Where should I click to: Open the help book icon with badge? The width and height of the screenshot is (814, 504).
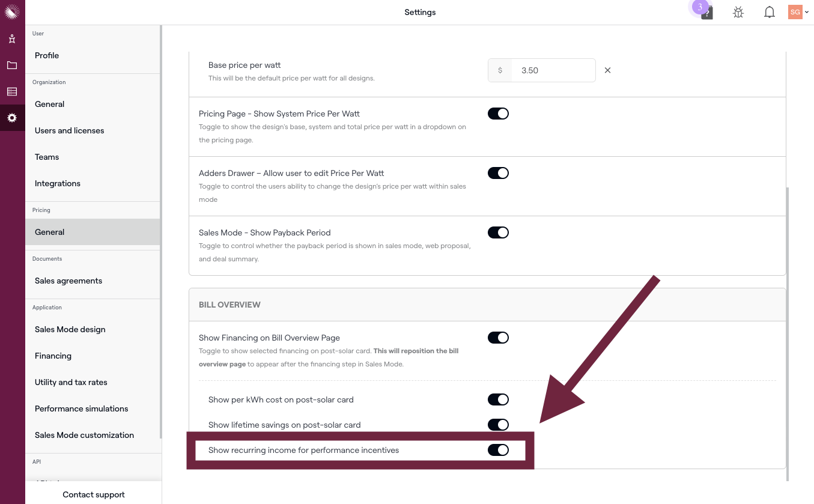[707, 12]
